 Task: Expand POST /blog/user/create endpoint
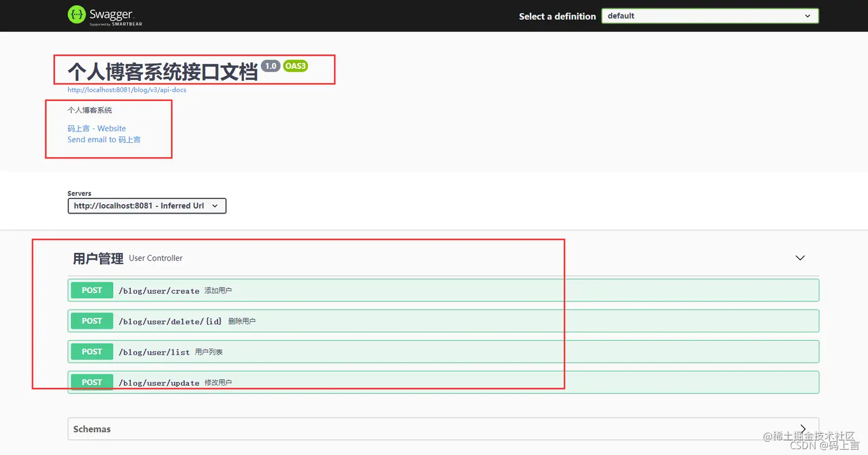[443, 290]
